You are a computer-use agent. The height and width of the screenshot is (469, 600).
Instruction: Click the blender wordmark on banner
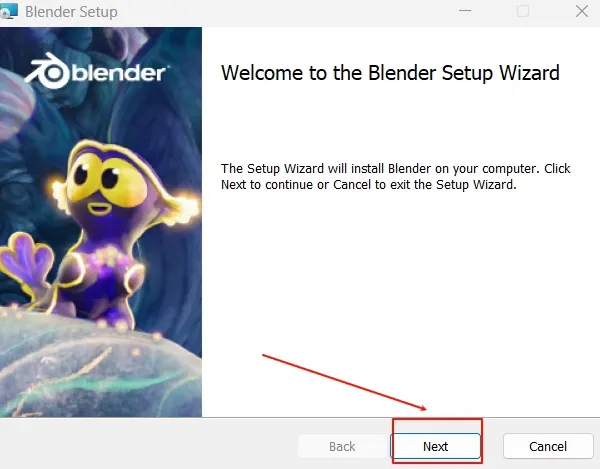coord(119,72)
